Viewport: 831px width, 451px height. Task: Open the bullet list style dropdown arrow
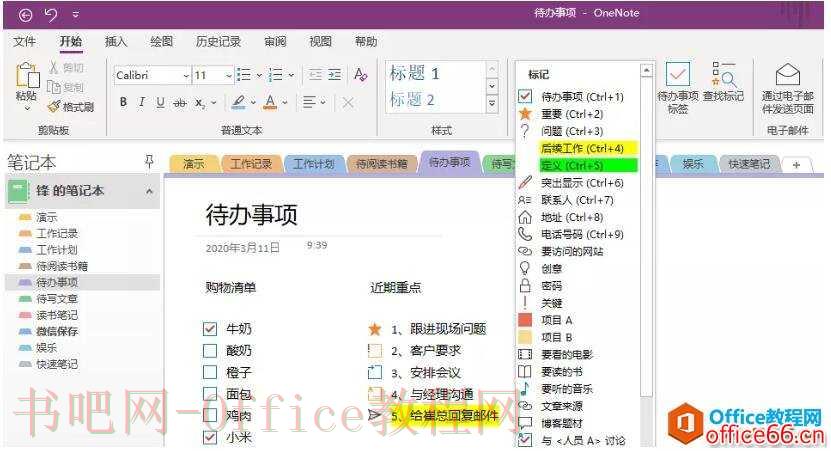[x=259, y=75]
